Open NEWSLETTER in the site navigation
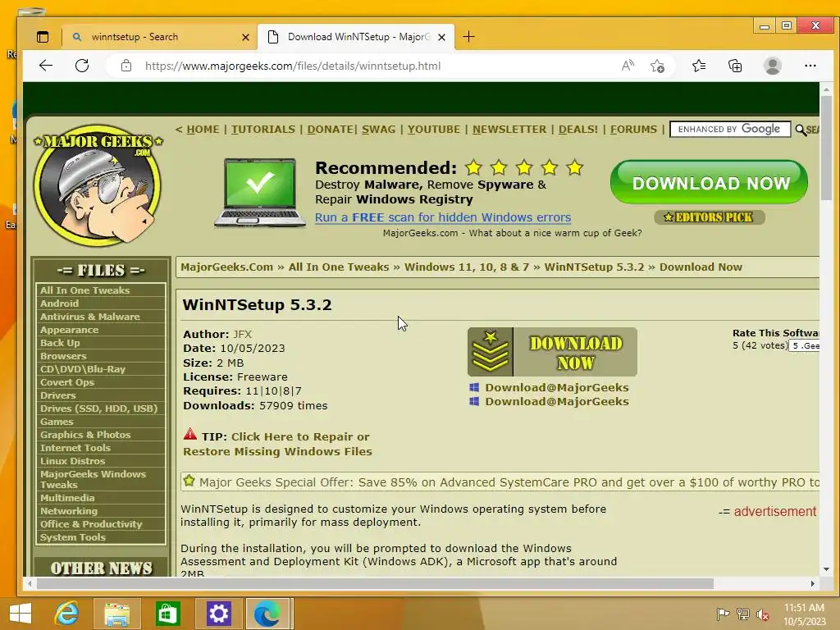The width and height of the screenshot is (840, 630). coord(509,129)
